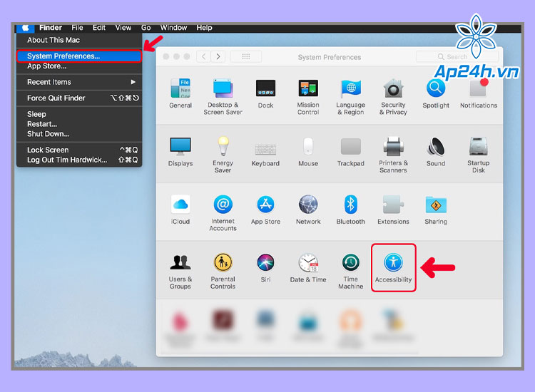535x392 pixels.
Task: Open the Displays preferences pane
Action: [180, 151]
